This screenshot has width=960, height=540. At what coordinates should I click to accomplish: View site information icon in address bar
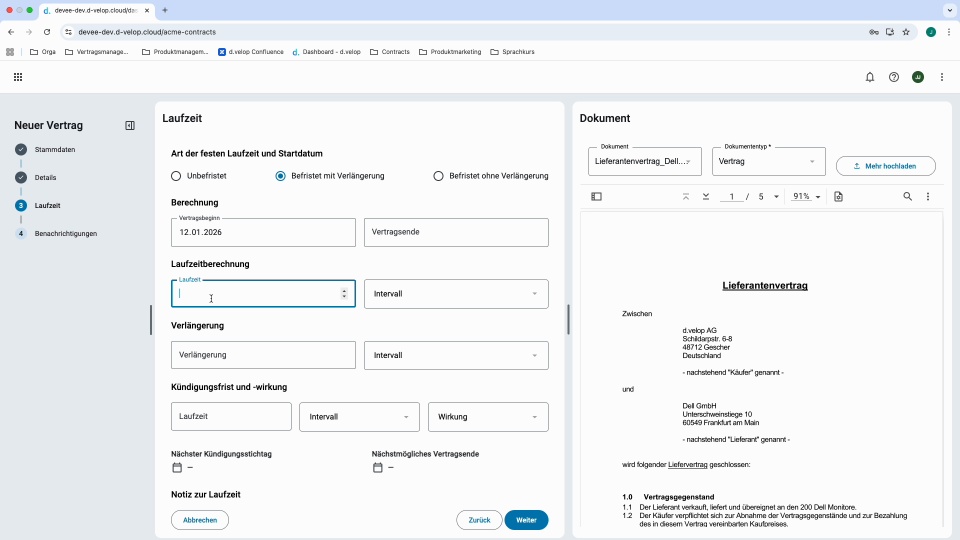click(69, 32)
